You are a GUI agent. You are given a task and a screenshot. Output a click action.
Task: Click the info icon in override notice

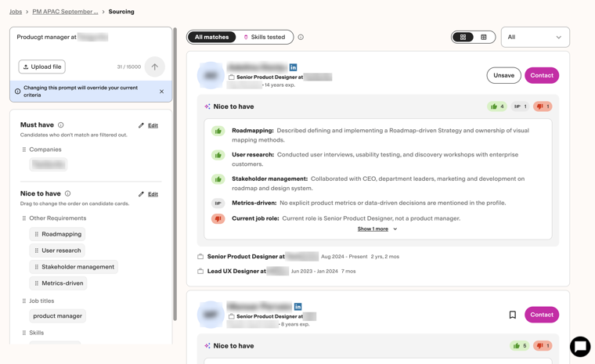pyautogui.click(x=17, y=92)
